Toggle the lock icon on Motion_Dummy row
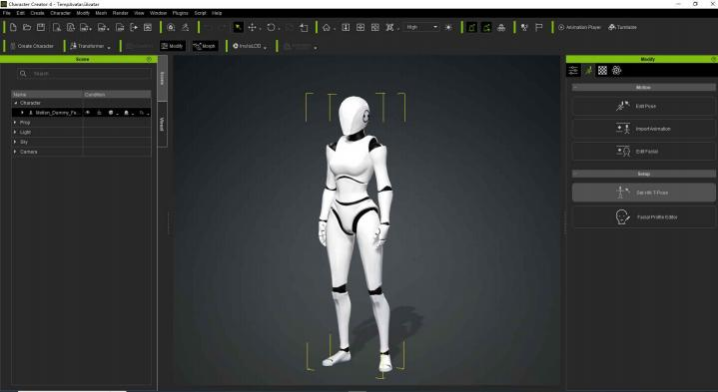The width and height of the screenshot is (718, 392). 99,113
